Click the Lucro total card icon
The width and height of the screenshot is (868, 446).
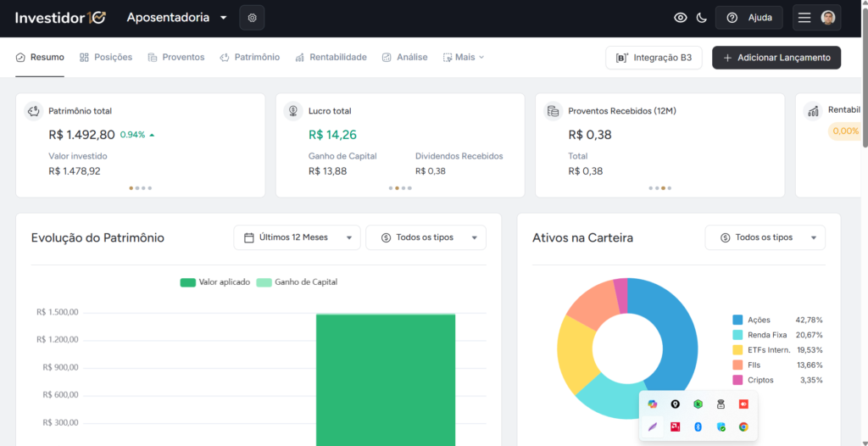(293, 111)
